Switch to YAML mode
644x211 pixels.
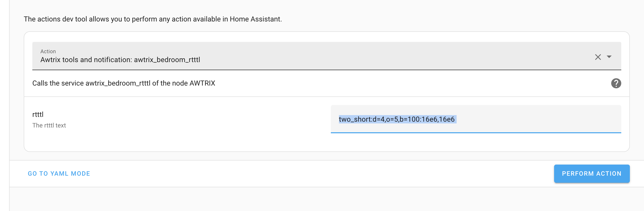tap(59, 174)
